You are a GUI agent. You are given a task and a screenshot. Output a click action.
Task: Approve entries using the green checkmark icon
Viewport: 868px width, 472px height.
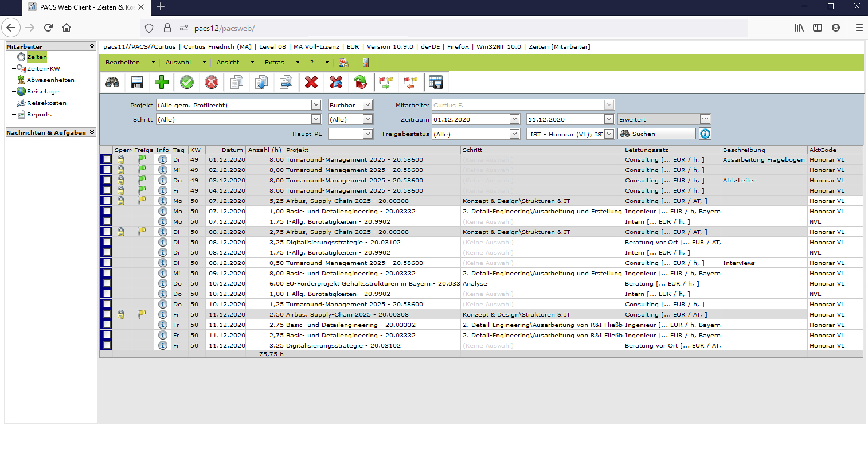click(x=186, y=82)
